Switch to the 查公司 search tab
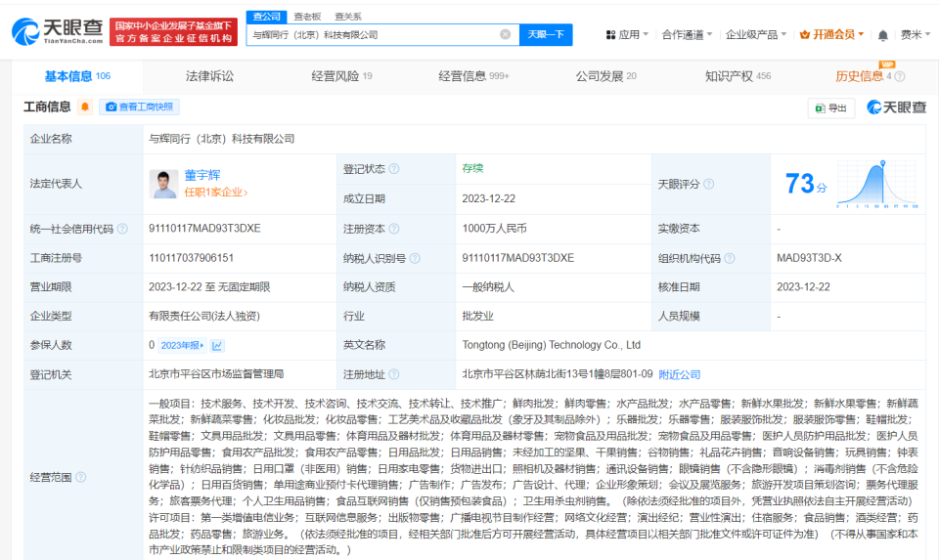This screenshot has width=939, height=560. tap(266, 17)
